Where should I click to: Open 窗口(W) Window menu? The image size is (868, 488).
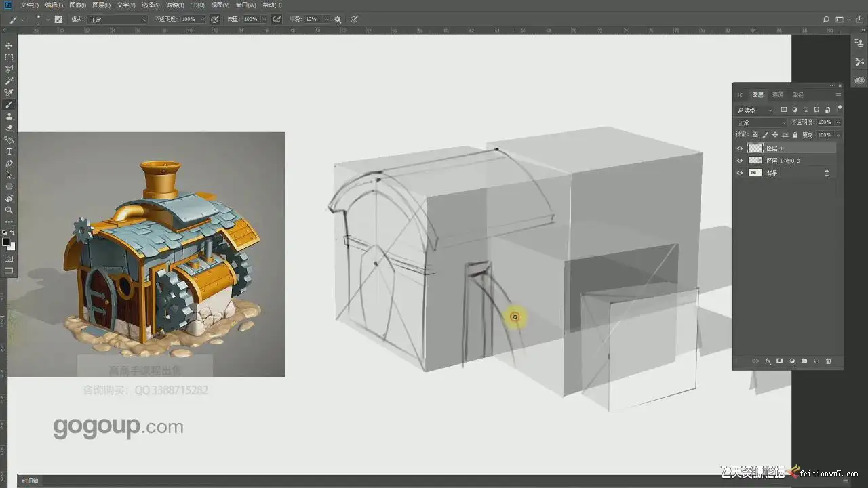(245, 5)
